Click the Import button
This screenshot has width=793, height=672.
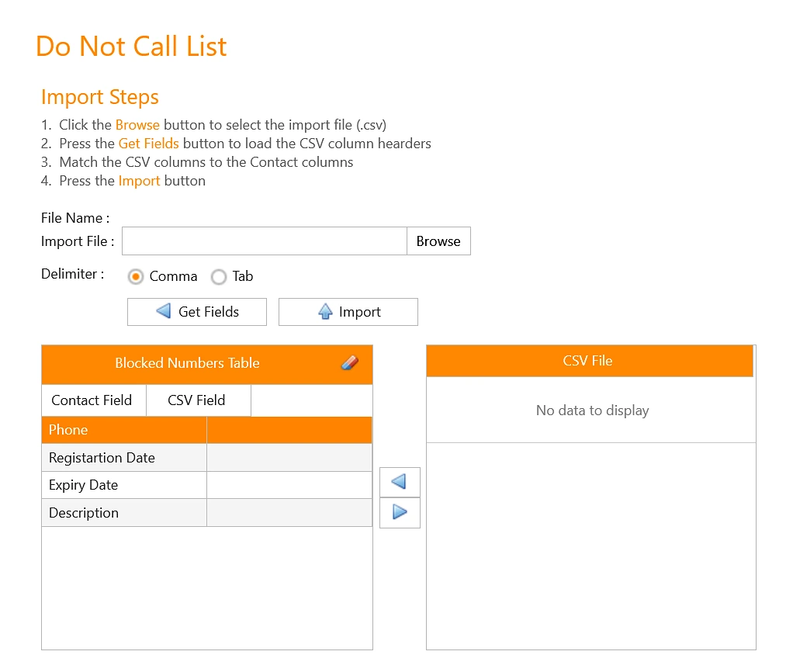pos(348,312)
